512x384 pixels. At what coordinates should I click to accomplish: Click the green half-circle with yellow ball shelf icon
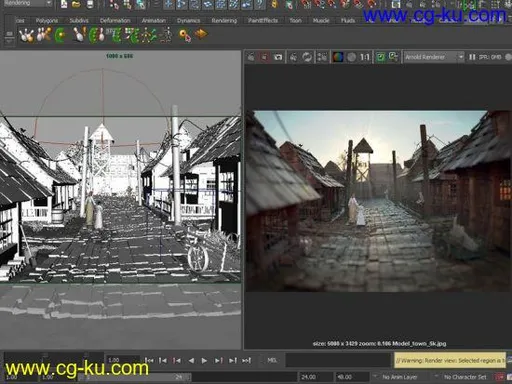click(x=60, y=35)
